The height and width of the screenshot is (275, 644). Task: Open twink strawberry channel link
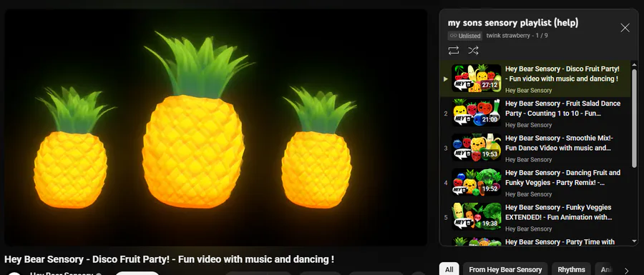507,36
